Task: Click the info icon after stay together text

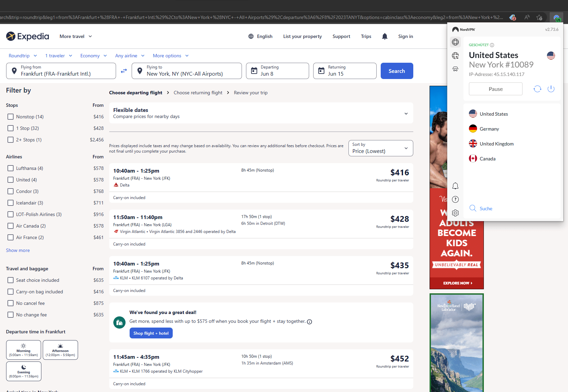Action: (x=309, y=322)
